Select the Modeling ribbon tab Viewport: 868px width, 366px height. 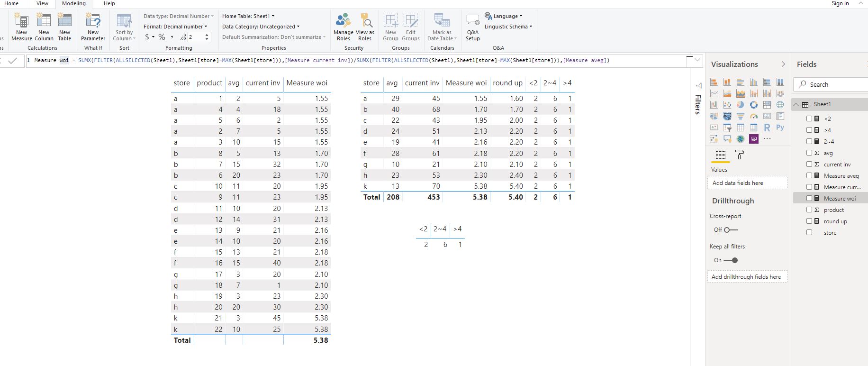coord(74,3)
